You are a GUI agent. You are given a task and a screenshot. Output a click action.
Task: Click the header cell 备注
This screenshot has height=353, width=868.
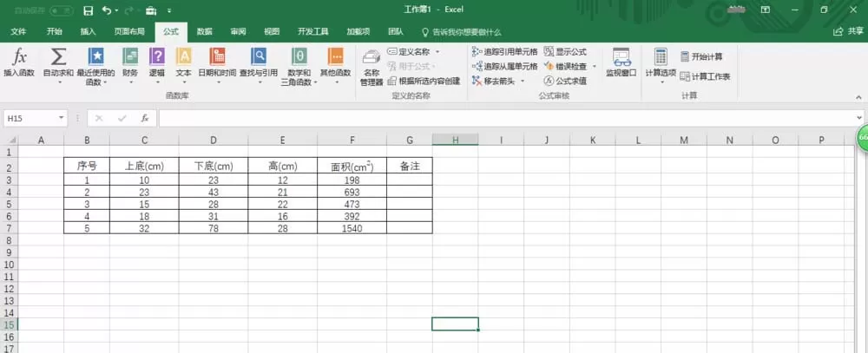pos(410,166)
